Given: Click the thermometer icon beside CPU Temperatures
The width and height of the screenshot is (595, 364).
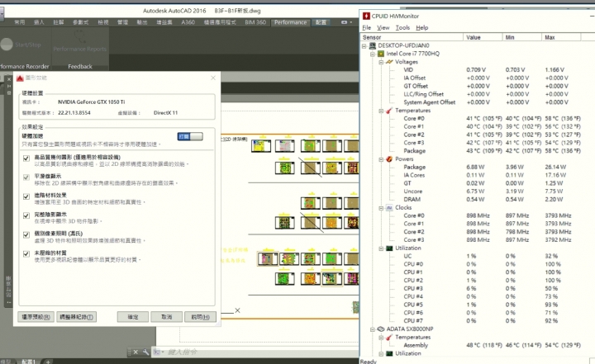Looking at the screenshot, I should point(389,111).
